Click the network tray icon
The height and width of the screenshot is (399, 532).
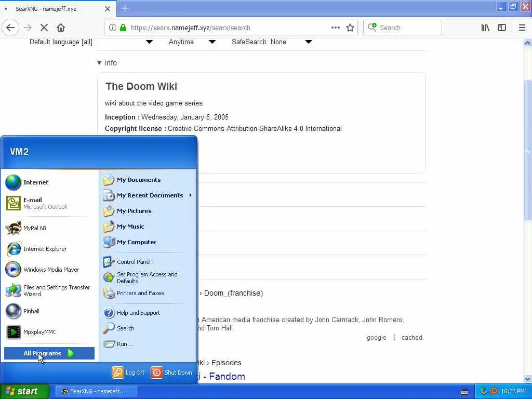[x=484, y=392]
